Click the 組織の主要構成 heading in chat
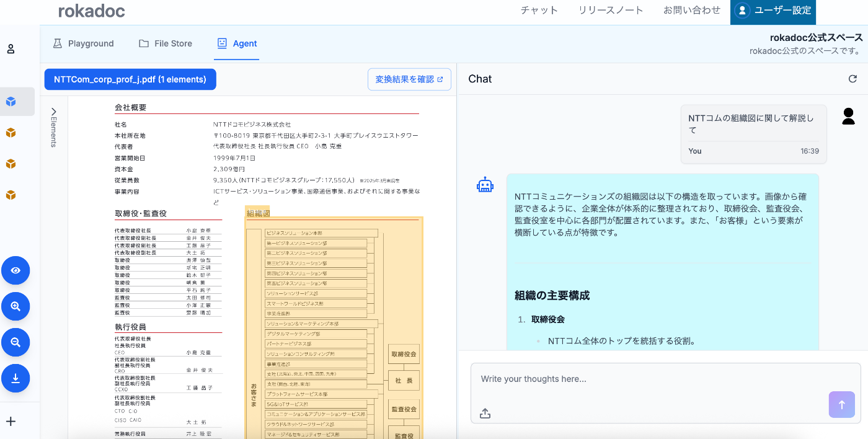Image resolution: width=868 pixels, height=439 pixels. click(x=552, y=296)
